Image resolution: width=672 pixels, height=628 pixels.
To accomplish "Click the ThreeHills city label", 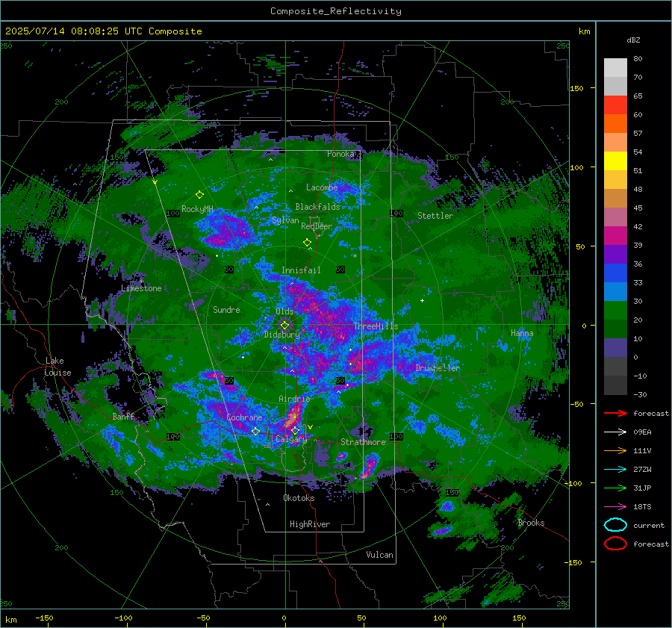I will click(x=376, y=326).
